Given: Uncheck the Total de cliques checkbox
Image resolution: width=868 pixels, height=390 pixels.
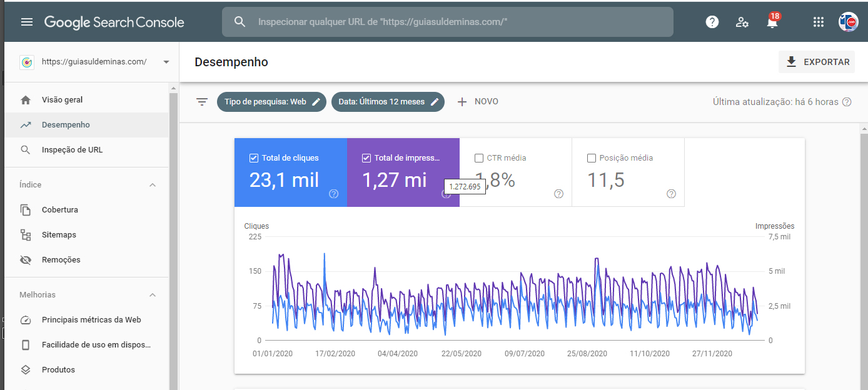Looking at the screenshot, I should (x=253, y=158).
